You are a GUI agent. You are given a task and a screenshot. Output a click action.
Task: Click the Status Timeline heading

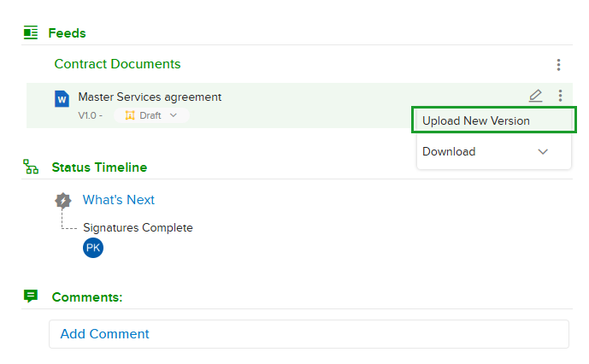[99, 167]
